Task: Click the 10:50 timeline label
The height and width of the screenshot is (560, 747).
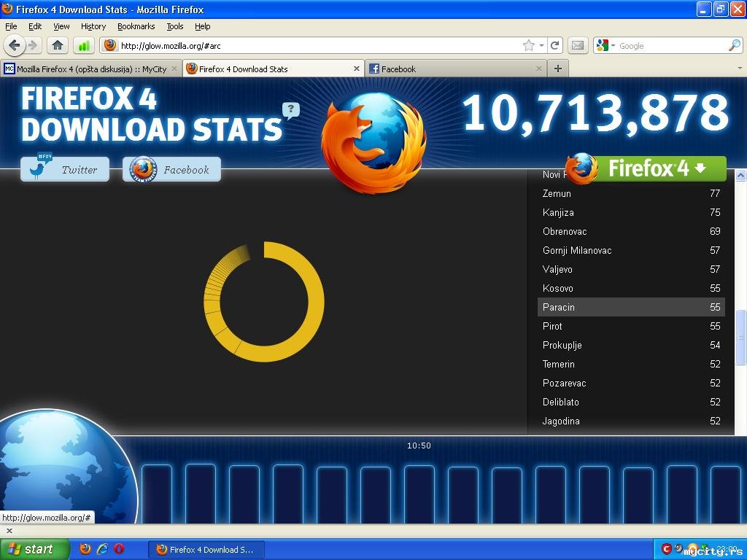Action: pyautogui.click(x=419, y=446)
